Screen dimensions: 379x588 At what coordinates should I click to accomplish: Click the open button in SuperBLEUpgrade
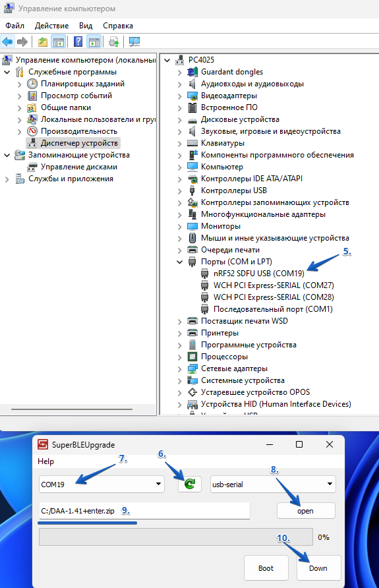pyautogui.click(x=306, y=511)
